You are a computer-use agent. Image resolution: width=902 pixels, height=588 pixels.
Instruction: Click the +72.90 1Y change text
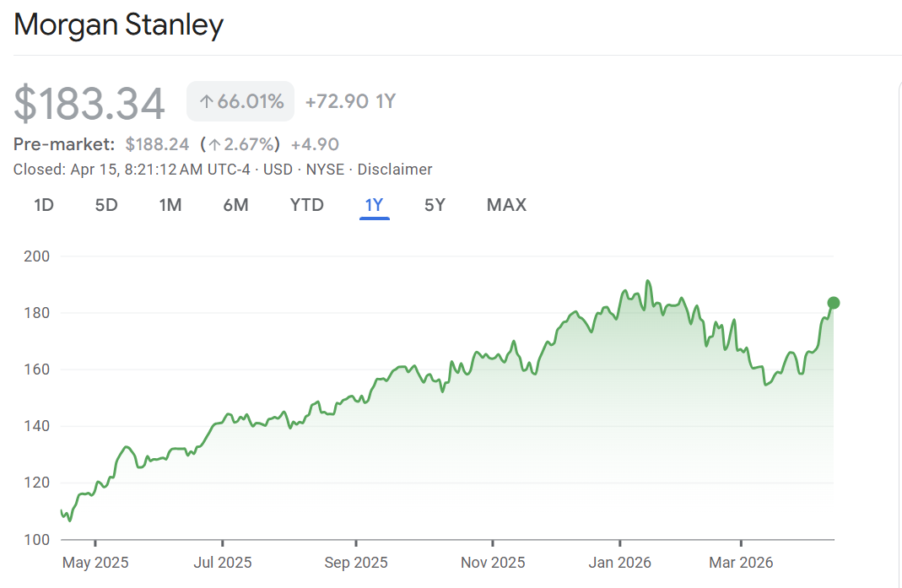350,102
